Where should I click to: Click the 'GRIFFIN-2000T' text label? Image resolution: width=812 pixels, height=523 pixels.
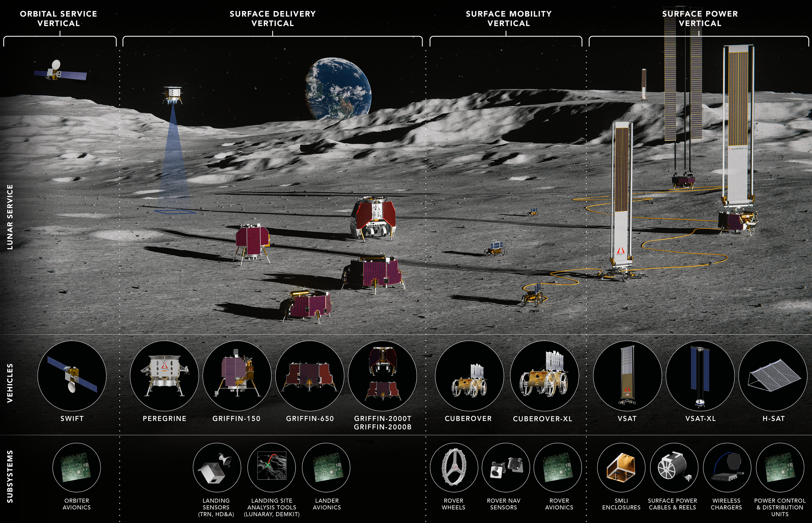click(383, 419)
